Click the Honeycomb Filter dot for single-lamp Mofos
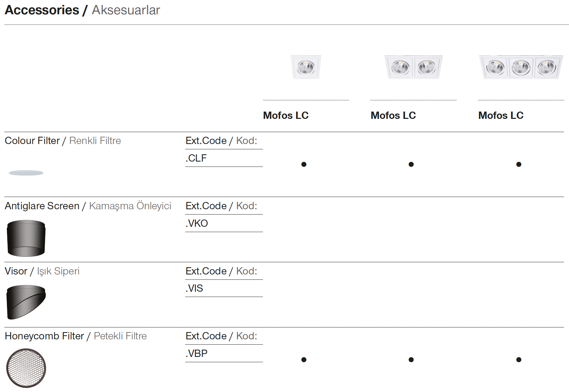Screen dimensions: 569x392 304,360
